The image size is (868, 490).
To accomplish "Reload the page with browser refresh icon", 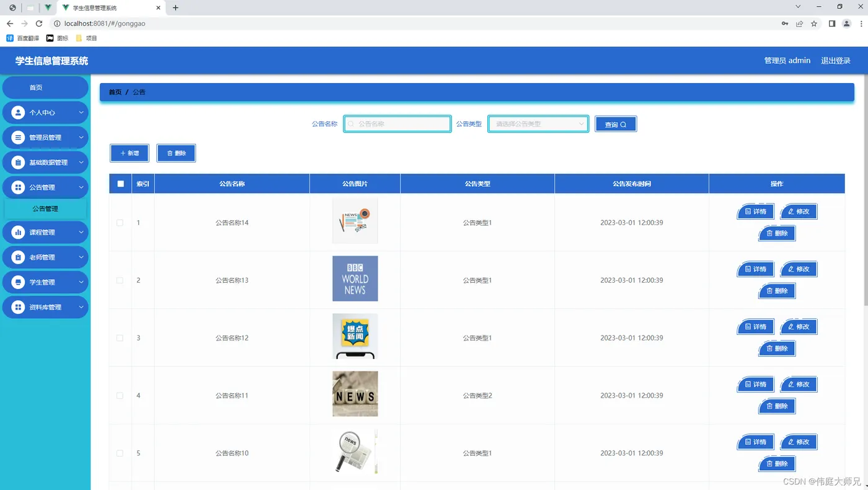I will click(x=39, y=24).
